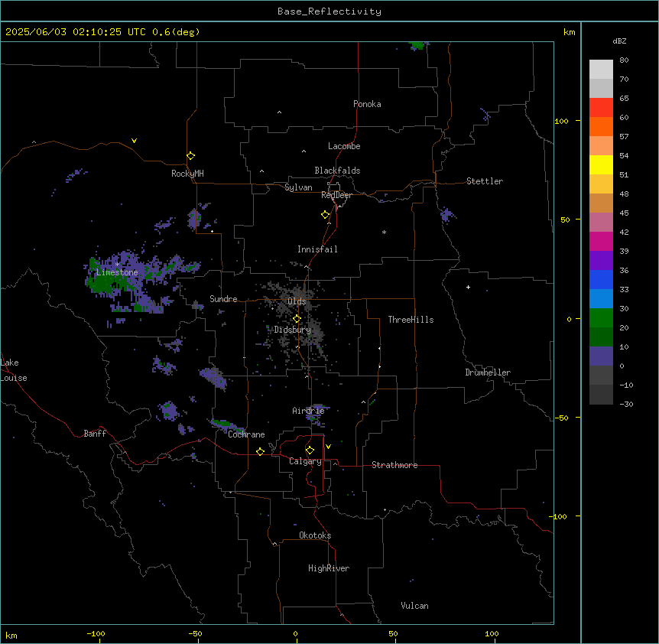Click yellow V marker northwest of RockyMH
This screenshot has width=659, height=644.
[x=134, y=141]
